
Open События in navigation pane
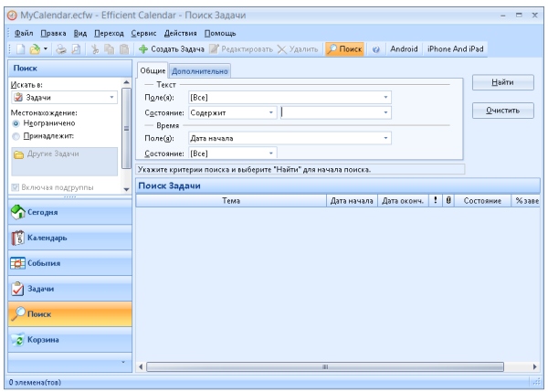click(x=64, y=263)
